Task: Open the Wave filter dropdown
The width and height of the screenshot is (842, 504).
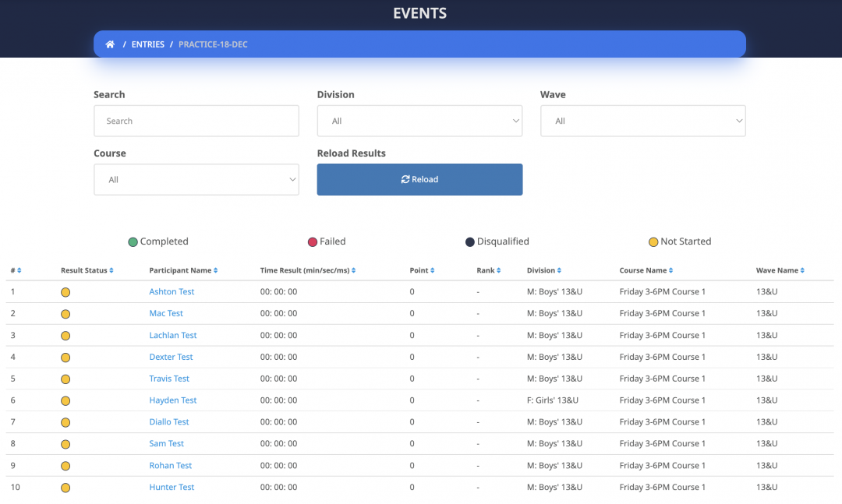Action: coord(642,121)
